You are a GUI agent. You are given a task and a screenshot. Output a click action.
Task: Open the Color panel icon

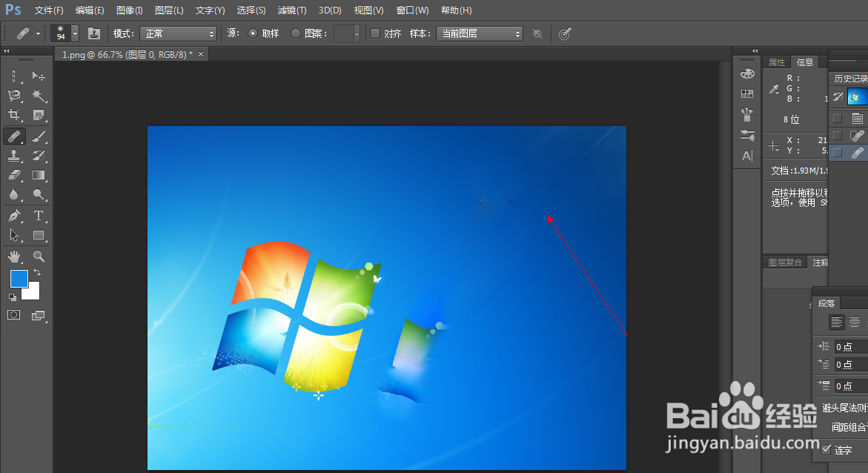(747, 73)
